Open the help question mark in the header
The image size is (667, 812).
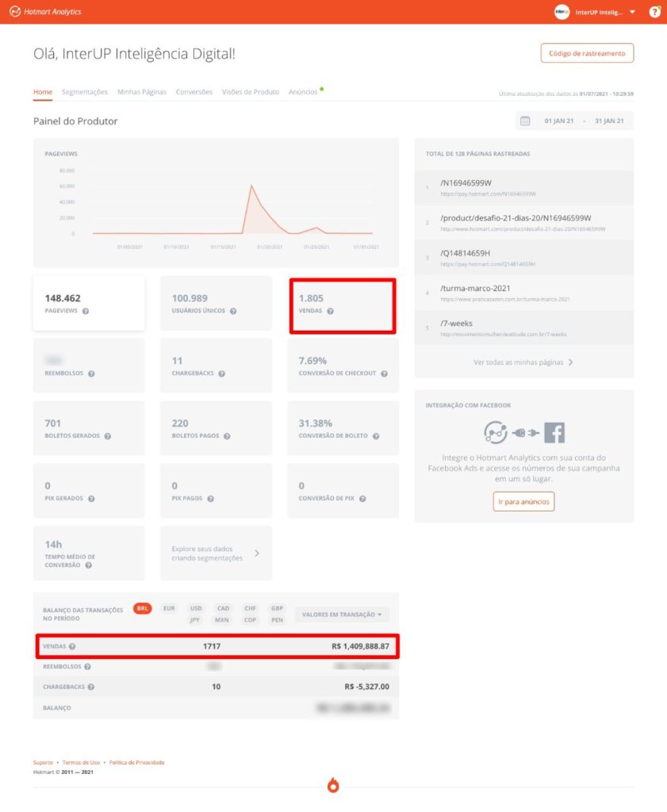654,11
